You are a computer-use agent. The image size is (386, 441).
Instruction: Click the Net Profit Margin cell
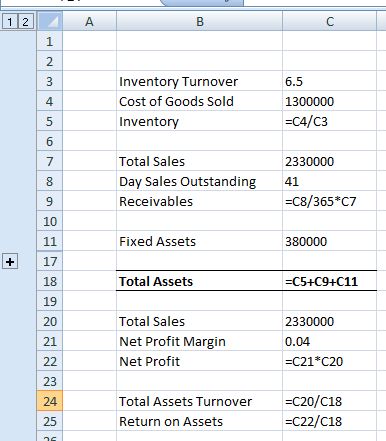[199, 341]
